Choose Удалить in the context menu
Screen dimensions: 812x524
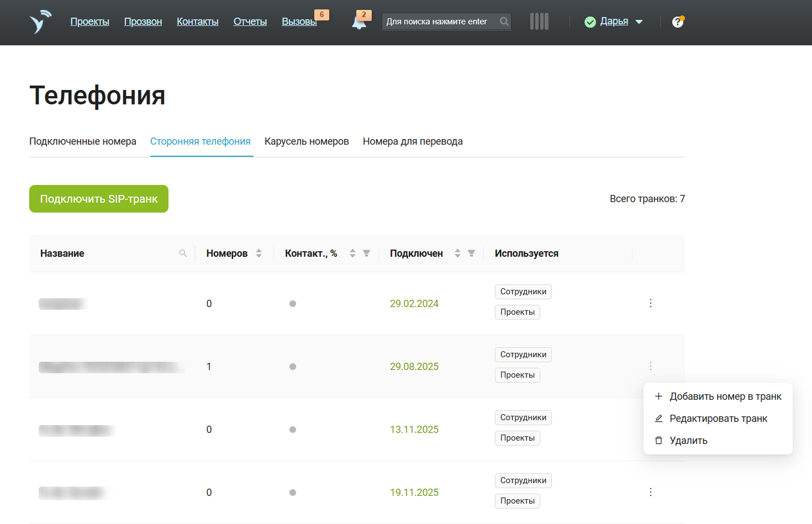[688, 441]
